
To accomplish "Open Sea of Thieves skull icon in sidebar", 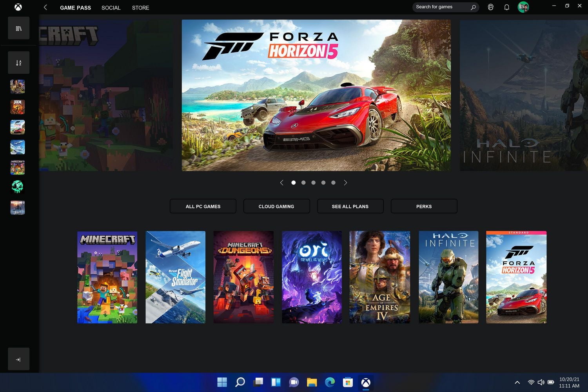I will (18, 187).
